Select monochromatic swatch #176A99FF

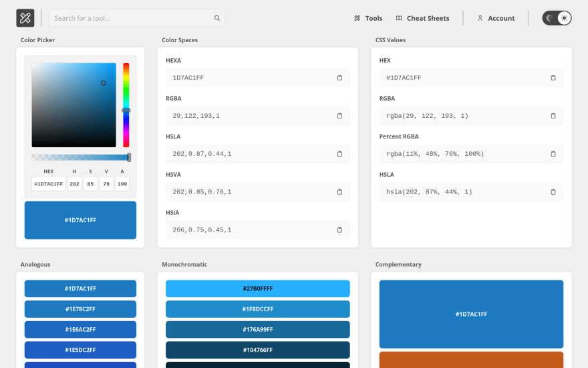(258, 329)
